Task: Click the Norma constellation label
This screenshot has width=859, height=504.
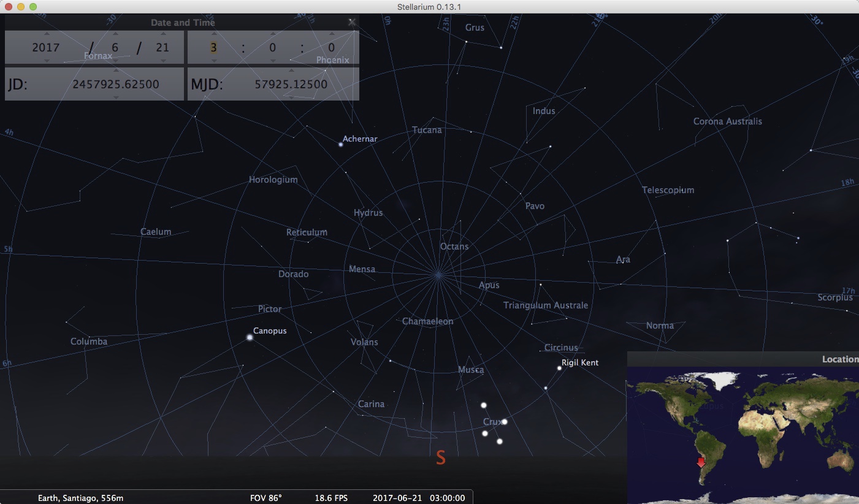Action: point(660,326)
